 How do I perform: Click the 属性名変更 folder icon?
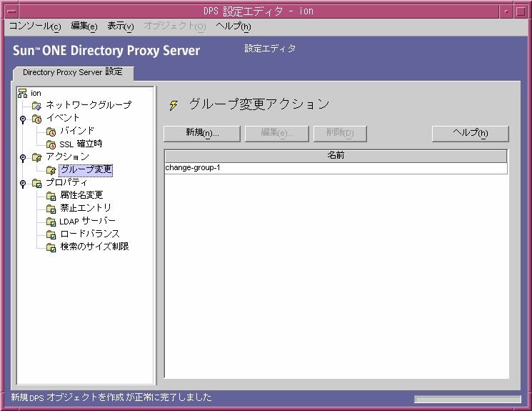point(51,196)
